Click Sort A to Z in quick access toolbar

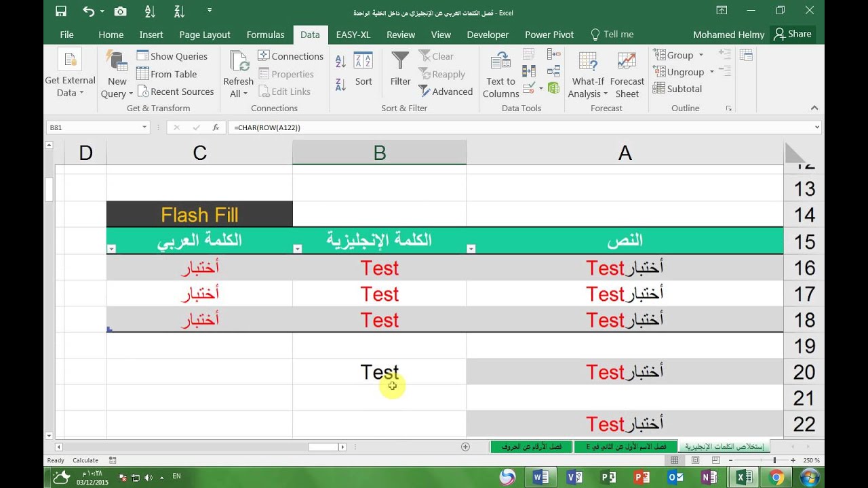coord(151,11)
